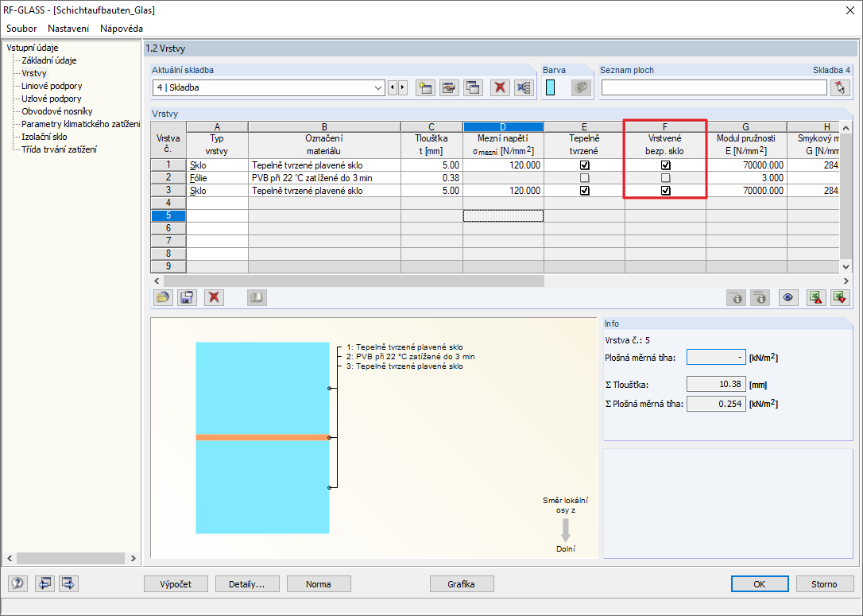Create a new composition (new icon)
This screenshot has height=616, width=863.
coord(425,87)
